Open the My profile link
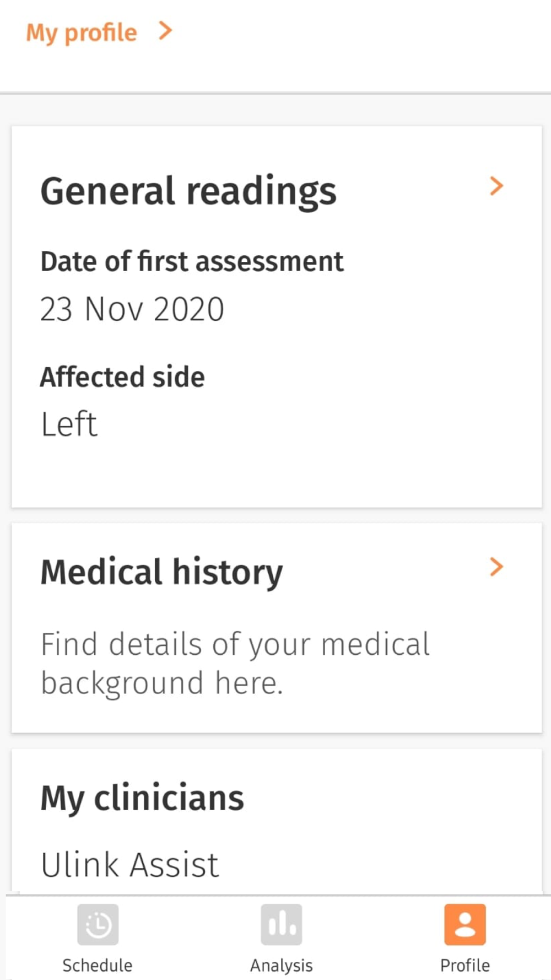 point(82,33)
